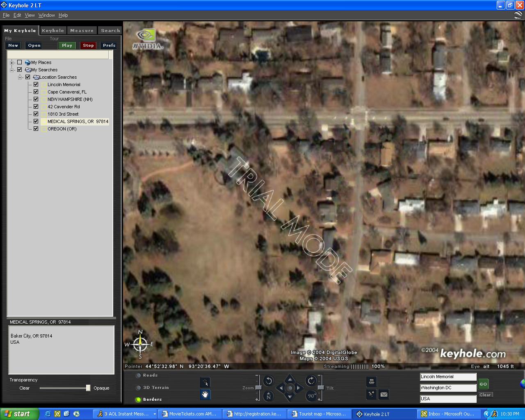Click the Transparency slider handle
This screenshot has width=525, height=420.
click(x=88, y=388)
